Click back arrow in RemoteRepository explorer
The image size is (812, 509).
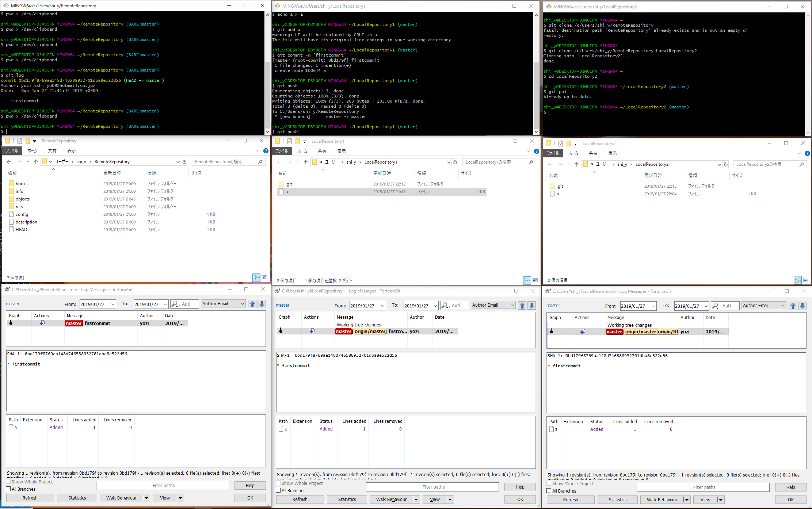[9, 162]
